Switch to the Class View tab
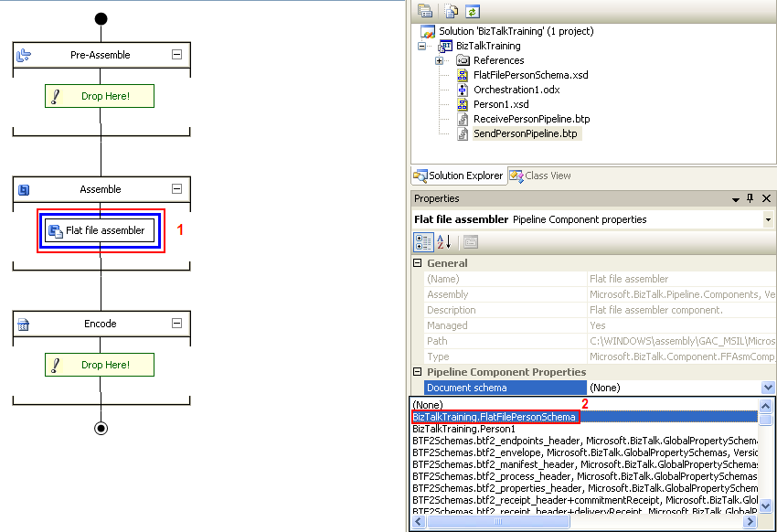Screen dimensions: 777x532 (x=540, y=176)
